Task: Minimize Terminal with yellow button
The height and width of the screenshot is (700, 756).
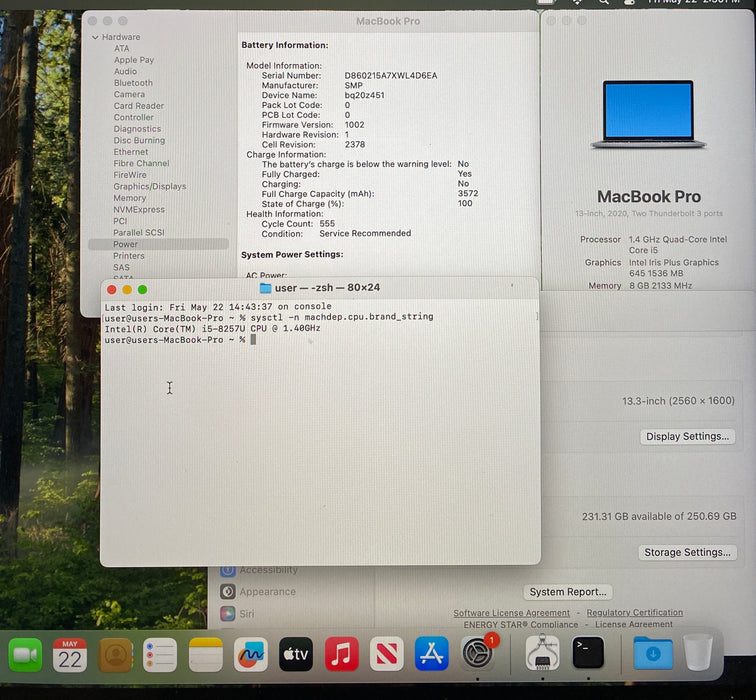Action: click(127, 290)
